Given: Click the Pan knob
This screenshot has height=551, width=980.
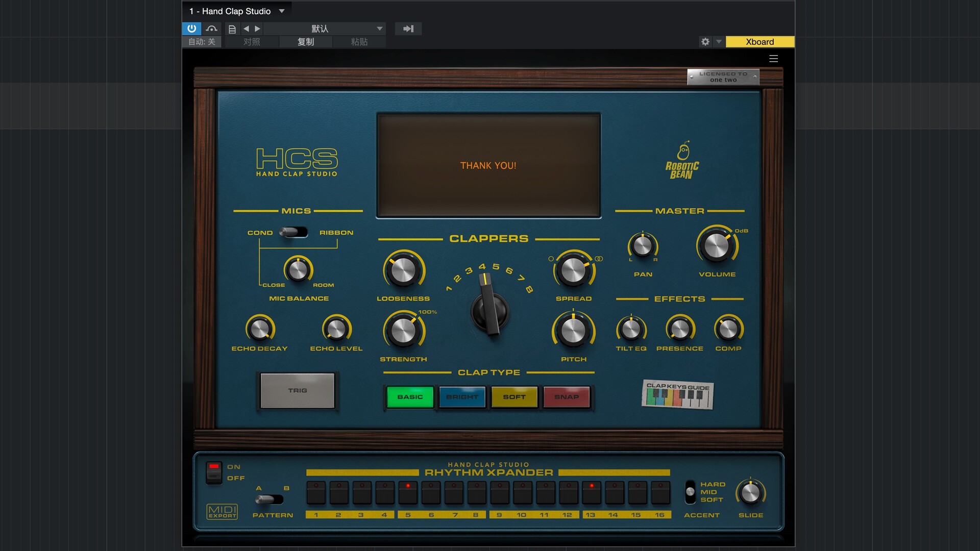Looking at the screenshot, I should [643, 246].
